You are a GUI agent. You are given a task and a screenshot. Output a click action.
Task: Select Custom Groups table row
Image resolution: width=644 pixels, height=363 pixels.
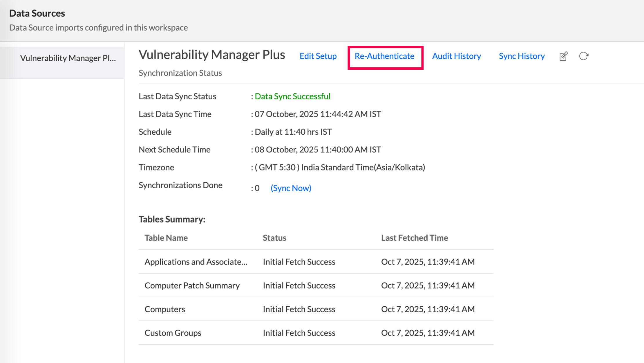[x=173, y=333]
